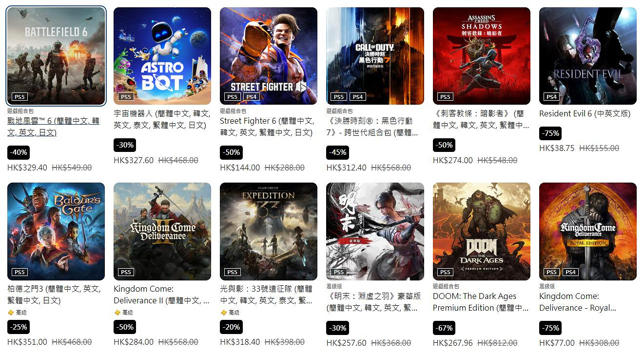Click the -75% discount badge under Resident Evil 6
This screenshot has width=644, height=353.
(550, 133)
